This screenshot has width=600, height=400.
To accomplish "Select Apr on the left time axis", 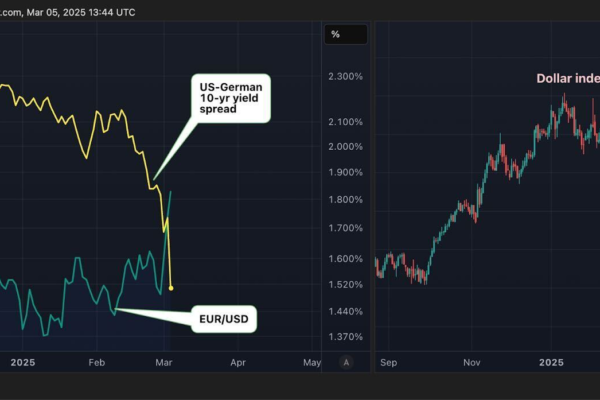I will coord(238,362).
